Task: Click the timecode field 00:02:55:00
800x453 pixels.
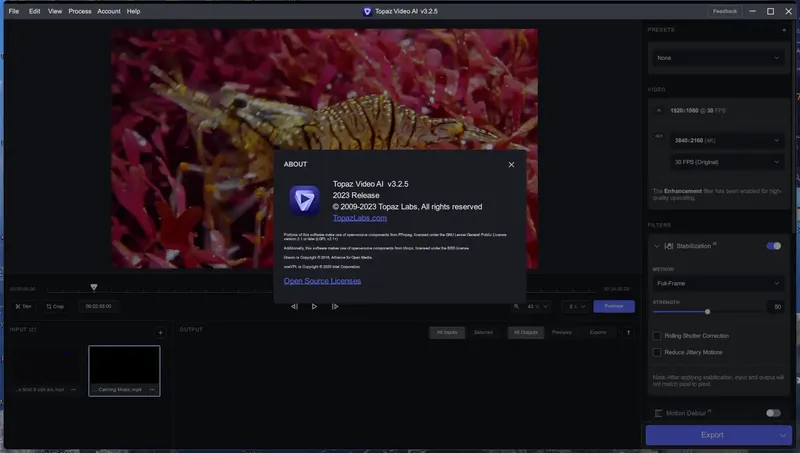Action: (98, 307)
